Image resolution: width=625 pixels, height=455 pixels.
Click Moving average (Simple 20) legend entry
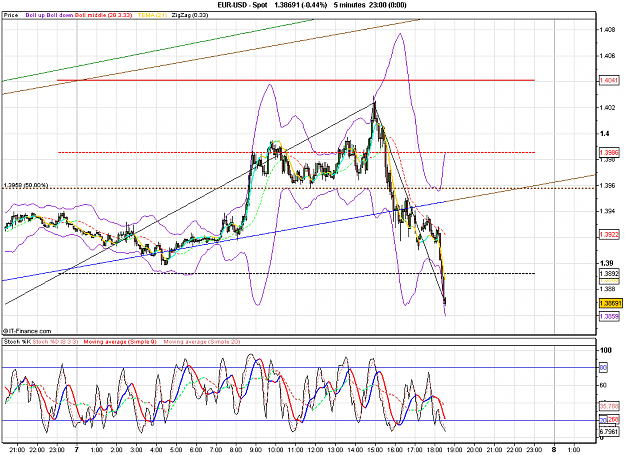click(202, 342)
